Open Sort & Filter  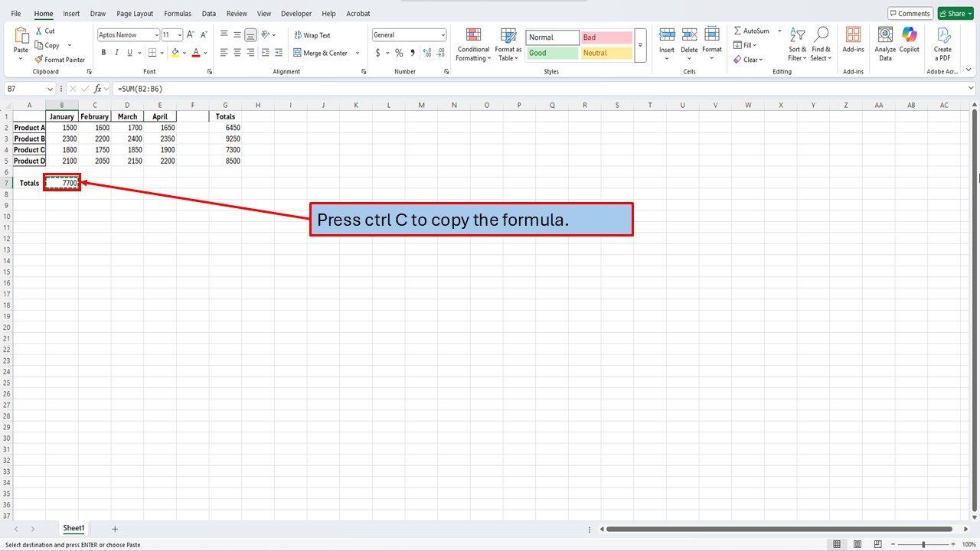pos(797,46)
